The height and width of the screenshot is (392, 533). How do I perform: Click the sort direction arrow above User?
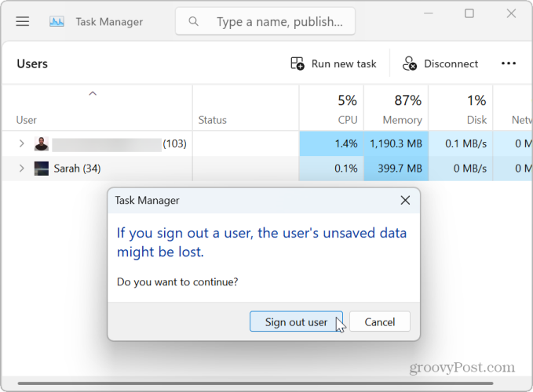pos(93,93)
